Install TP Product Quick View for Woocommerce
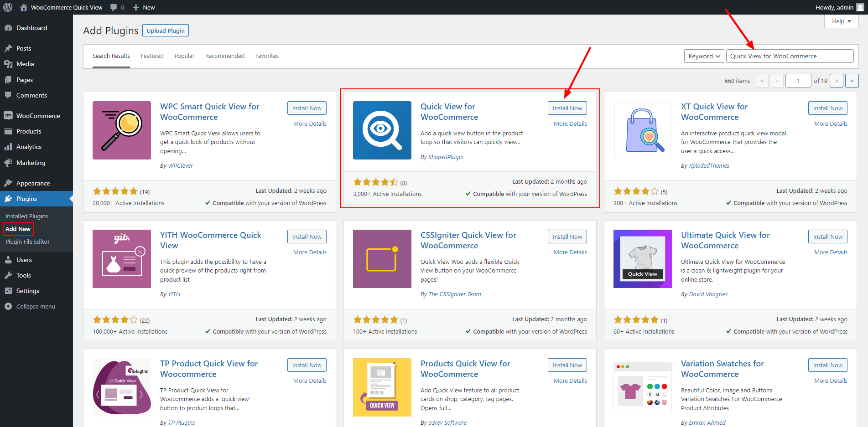The image size is (868, 427). tap(307, 365)
